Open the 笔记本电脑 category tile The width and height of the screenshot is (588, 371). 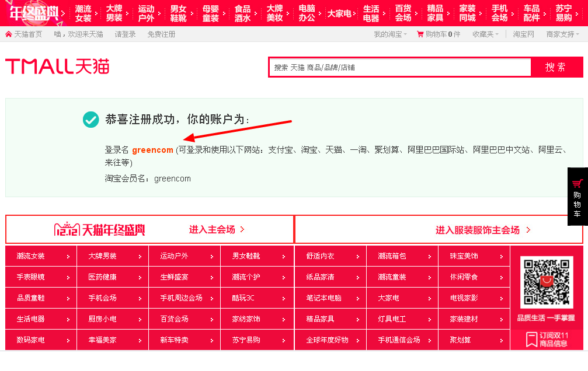330,298
